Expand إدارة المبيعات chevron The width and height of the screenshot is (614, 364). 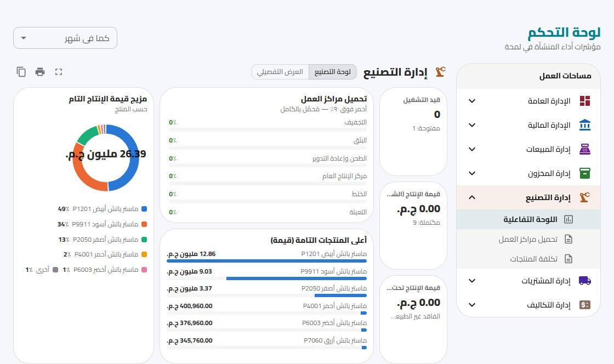472,149
